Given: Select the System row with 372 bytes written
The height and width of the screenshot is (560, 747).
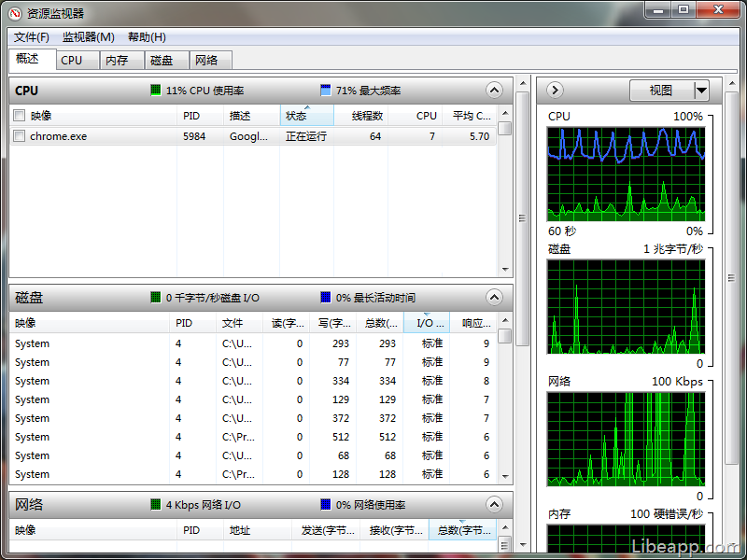Looking at the screenshot, I should tap(253, 418).
